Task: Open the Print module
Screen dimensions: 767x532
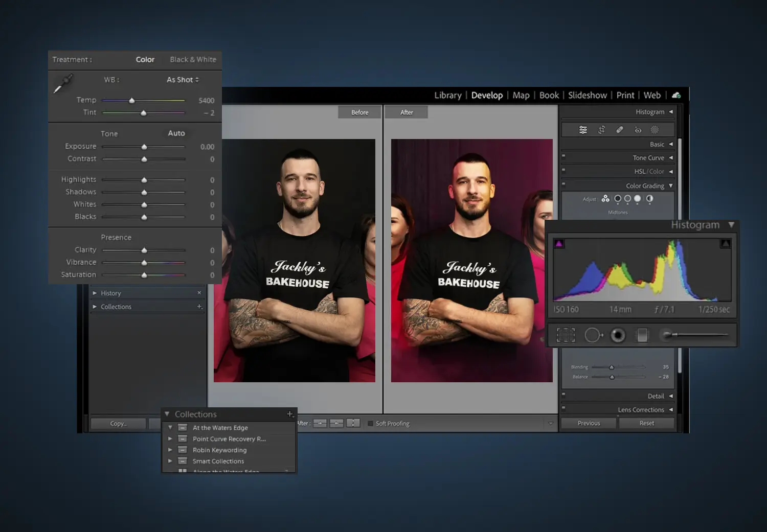Action: pos(625,96)
